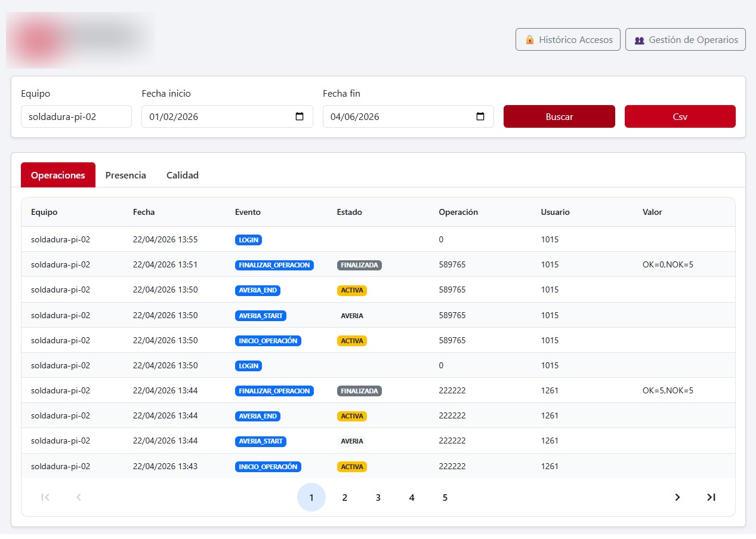The width and height of the screenshot is (756, 539).
Task: Go to next page arrow
Action: [677, 497]
